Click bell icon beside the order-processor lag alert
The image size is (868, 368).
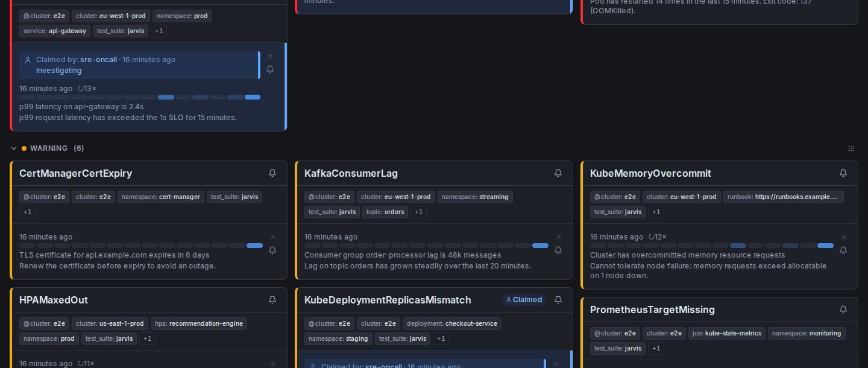(558, 250)
